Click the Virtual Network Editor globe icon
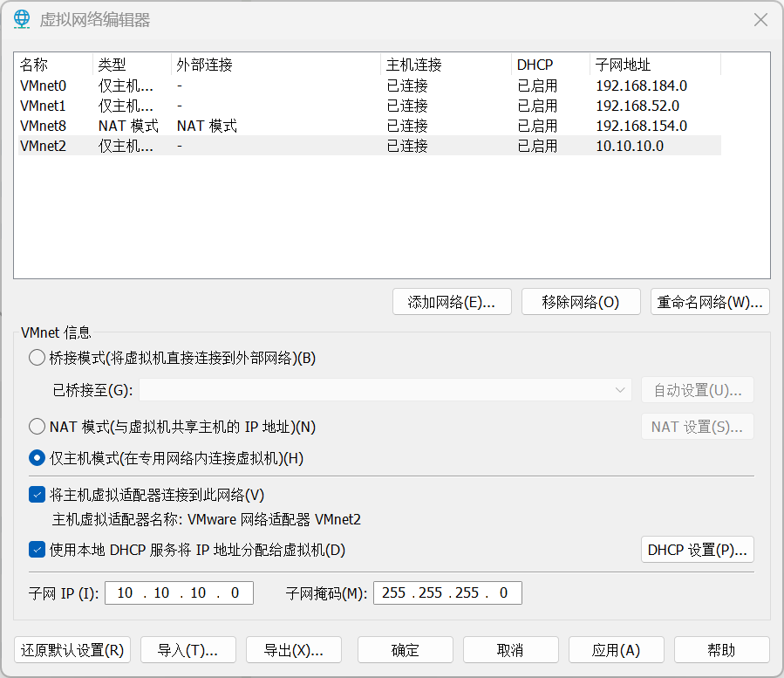 pyautogui.click(x=22, y=19)
